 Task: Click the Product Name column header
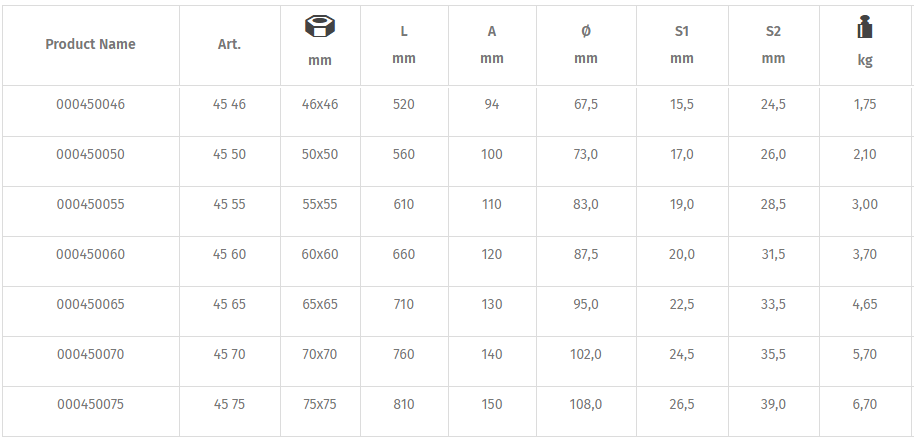click(x=90, y=44)
